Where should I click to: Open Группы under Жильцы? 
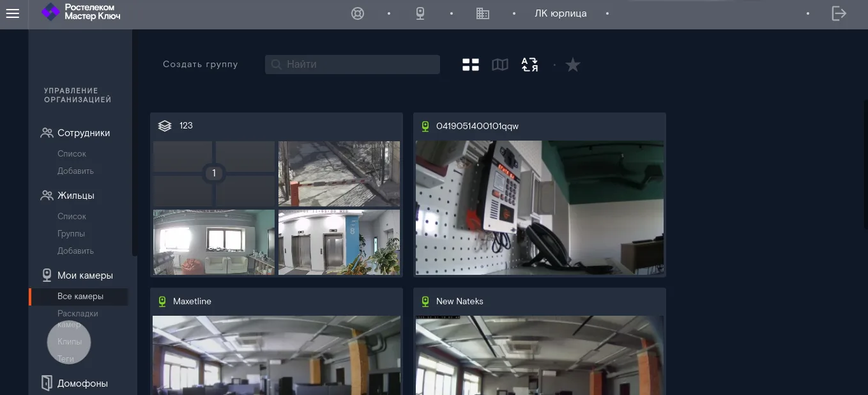[x=71, y=233]
